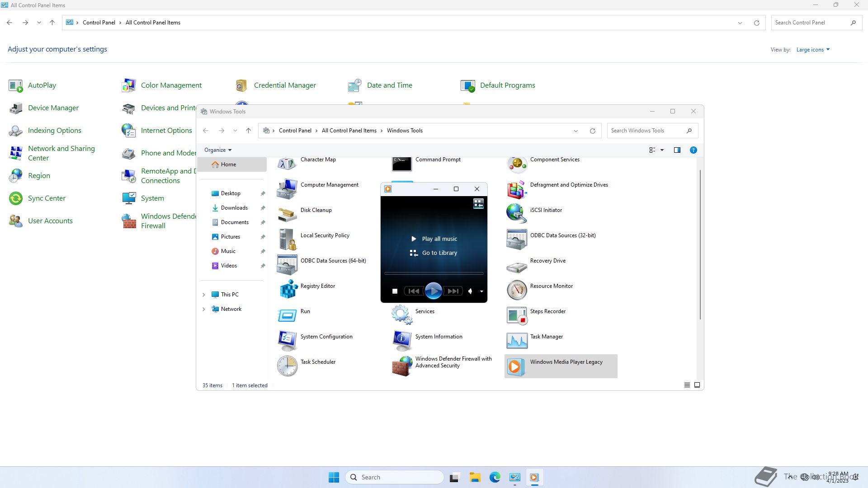Select Home in navigation pane
This screenshot has width=868, height=488.
(x=232, y=164)
